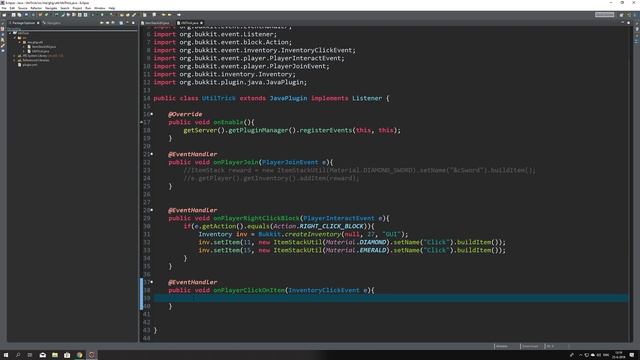Click the yellow Back navigation arrow
Screen dimensions: 640x360
point(164,15)
